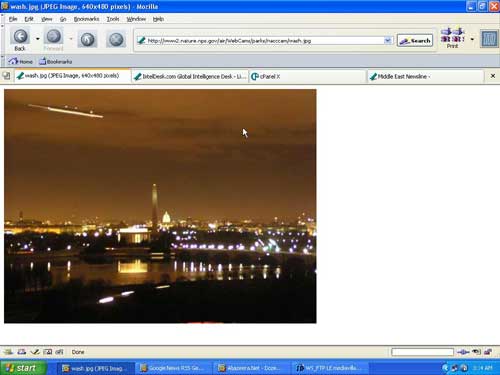Collapse the personal toolbar using its grippy
Image resolution: width=500 pixels, height=375 pixels.
(x=3, y=61)
